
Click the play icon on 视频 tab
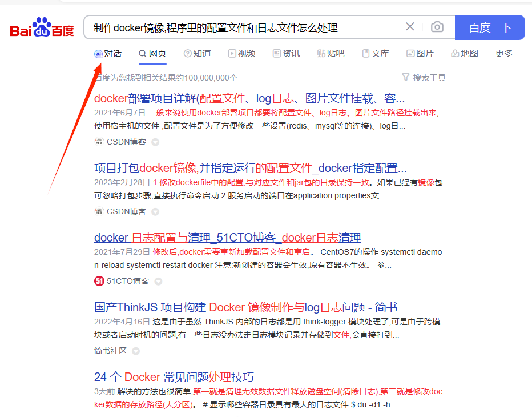point(232,54)
